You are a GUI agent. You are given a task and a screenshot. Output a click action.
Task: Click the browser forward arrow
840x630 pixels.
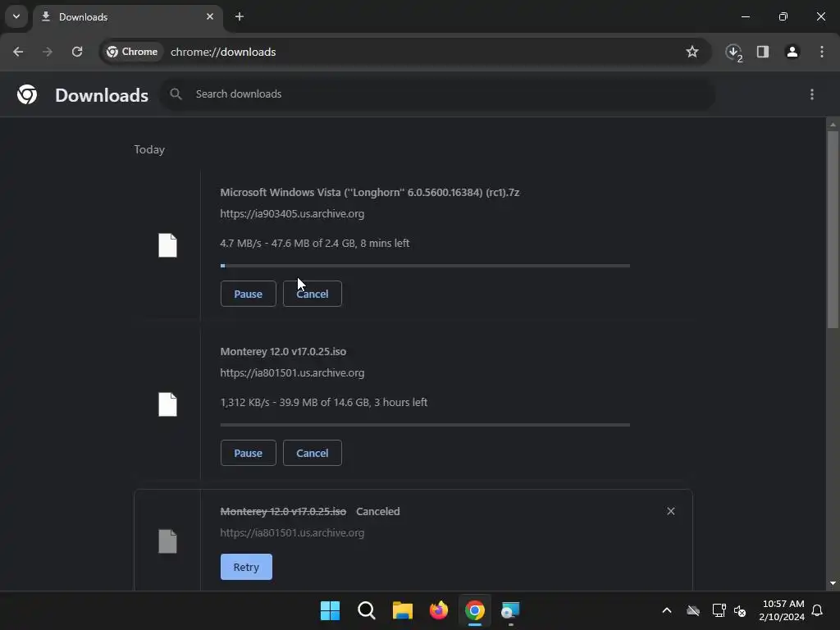(48, 52)
